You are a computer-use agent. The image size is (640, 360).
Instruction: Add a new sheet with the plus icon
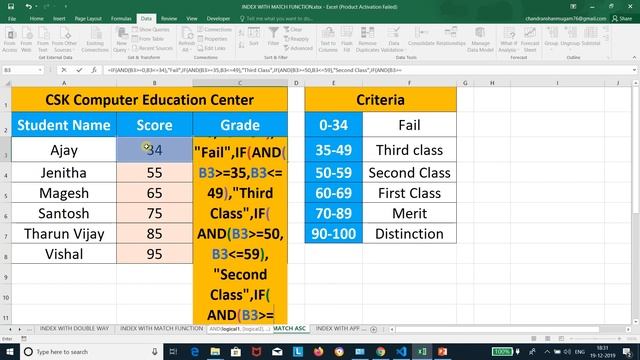point(373,329)
